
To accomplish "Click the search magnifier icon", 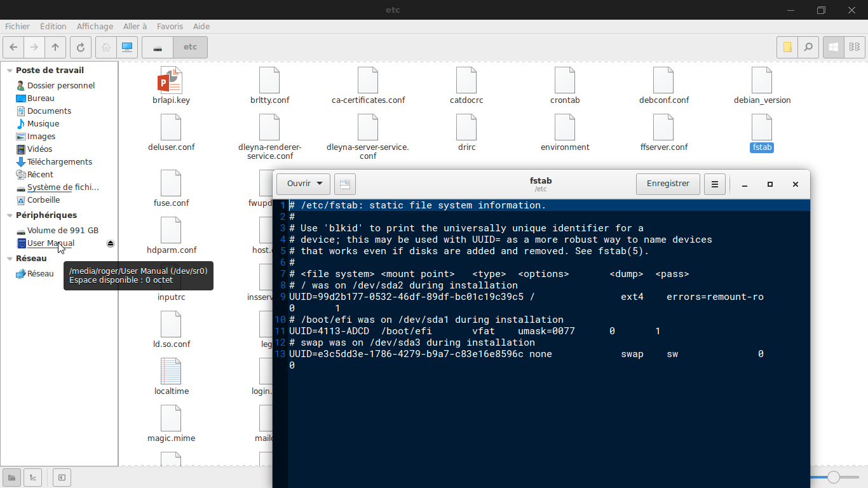I will (808, 47).
